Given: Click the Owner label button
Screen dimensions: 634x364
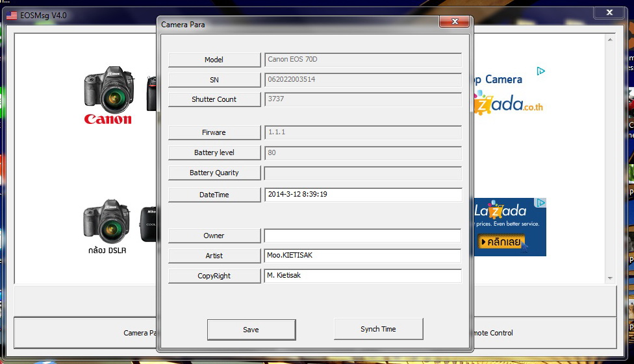Looking at the screenshot, I should coord(214,236).
